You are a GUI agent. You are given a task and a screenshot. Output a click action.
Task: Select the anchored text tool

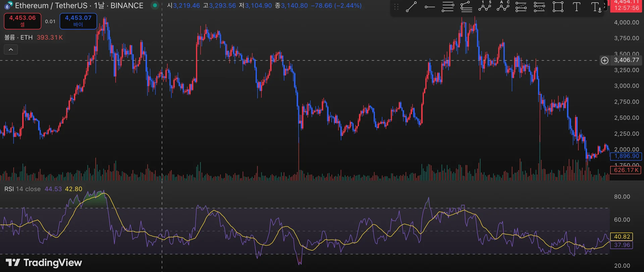[596, 7]
